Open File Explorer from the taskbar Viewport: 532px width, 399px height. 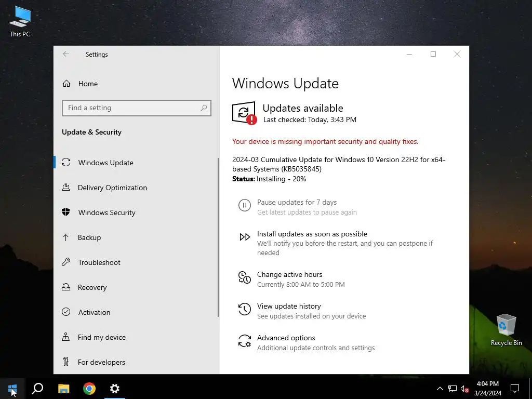coord(63,389)
